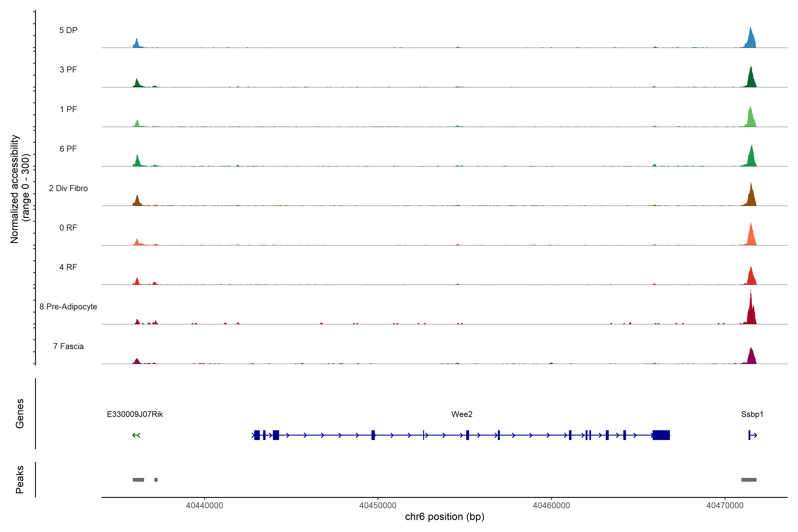The width and height of the screenshot is (798, 532).
Task: Click the leftmost gray peak bar
Action: [138, 480]
